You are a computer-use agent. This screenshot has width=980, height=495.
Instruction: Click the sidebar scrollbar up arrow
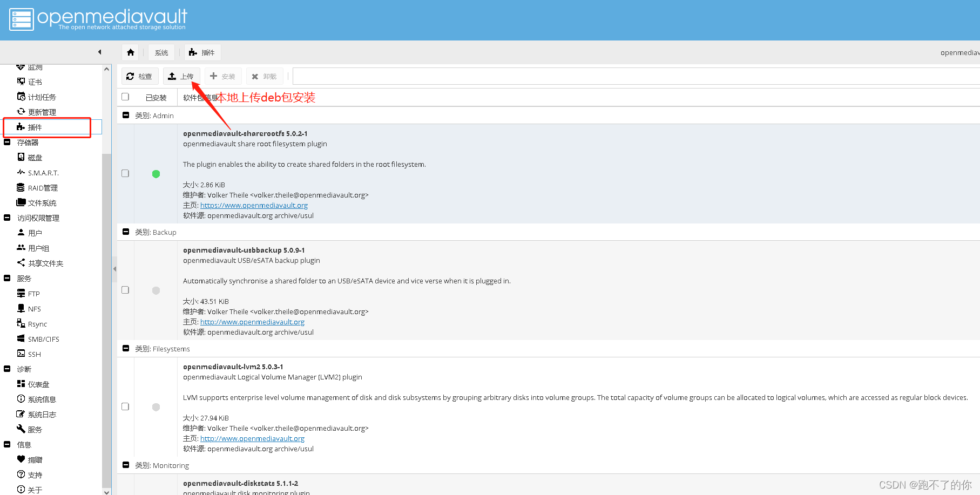(x=106, y=69)
